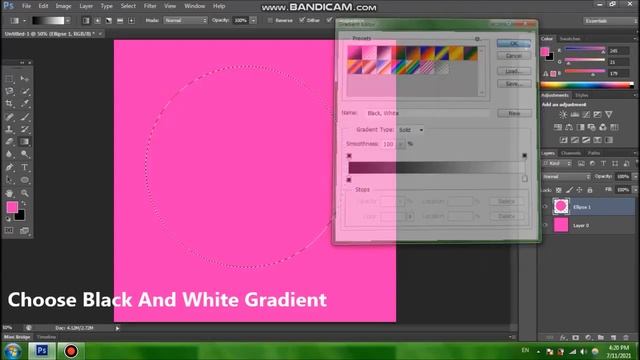Click the foreground pink color swatch
The width and height of the screenshot is (640, 360).
pyautogui.click(x=11, y=207)
